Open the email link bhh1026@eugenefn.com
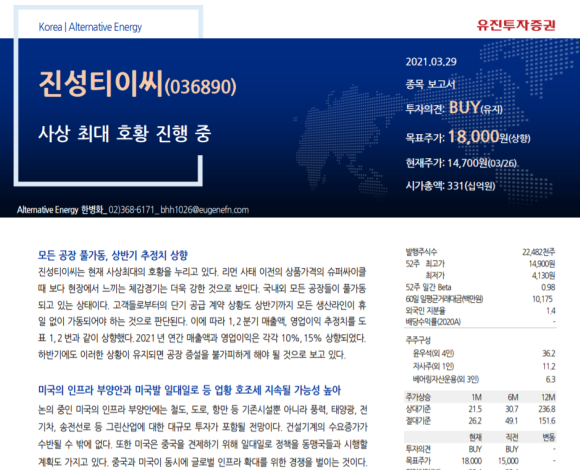 click(x=205, y=210)
